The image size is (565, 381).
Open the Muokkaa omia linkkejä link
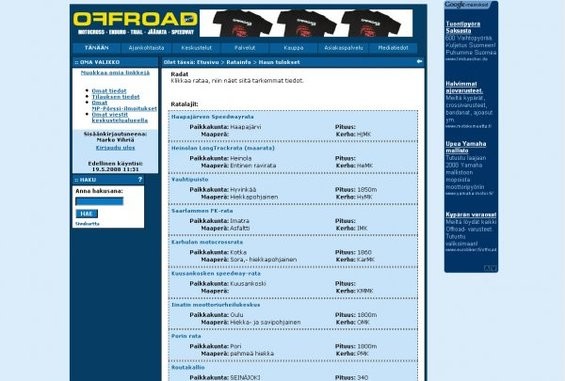[x=115, y=73]
